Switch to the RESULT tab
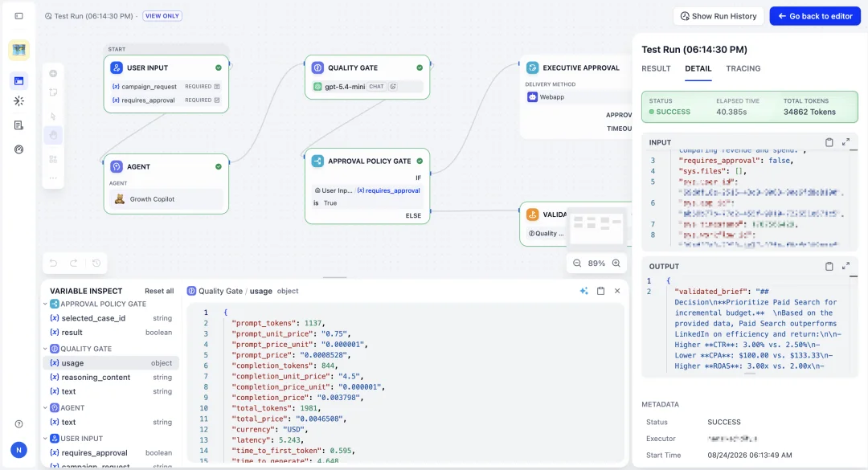The image size is (868, 470). point(656,68)
